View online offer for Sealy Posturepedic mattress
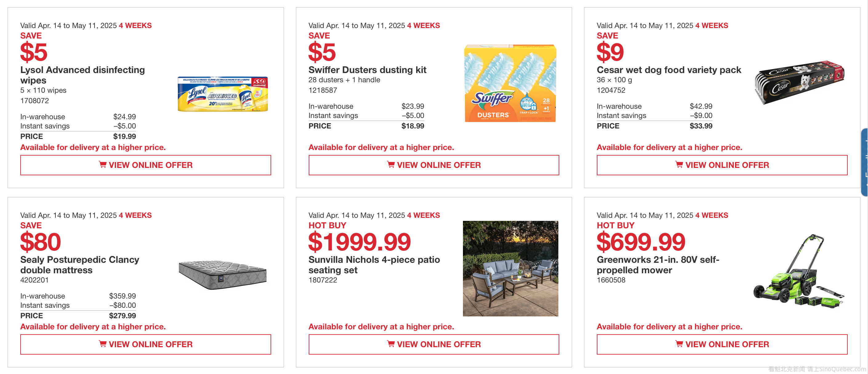The width and height of the screenshot is (868, 374). 146,344
